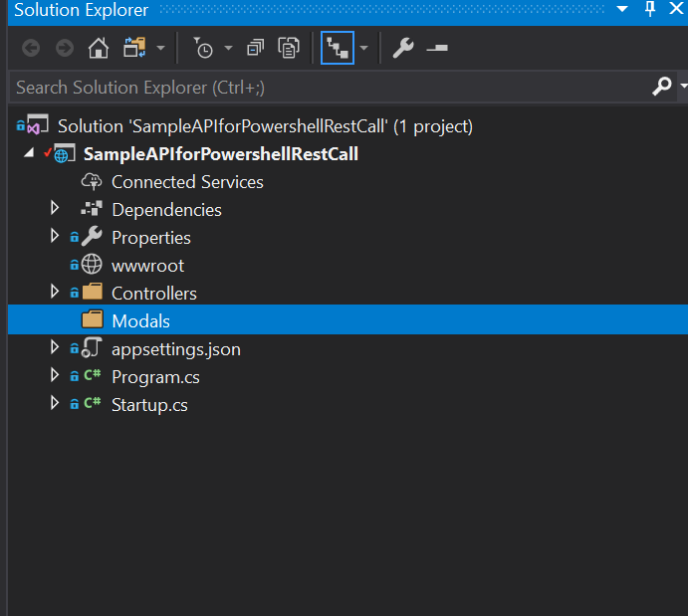Select the appsettings.json file

175,349
